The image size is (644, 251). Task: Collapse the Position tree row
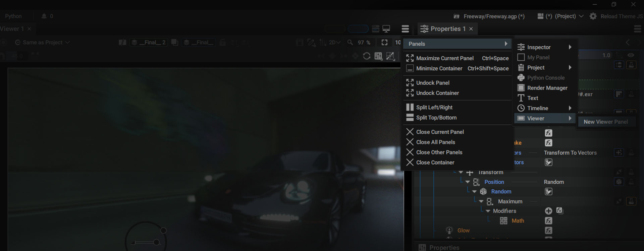pos(468,182)
